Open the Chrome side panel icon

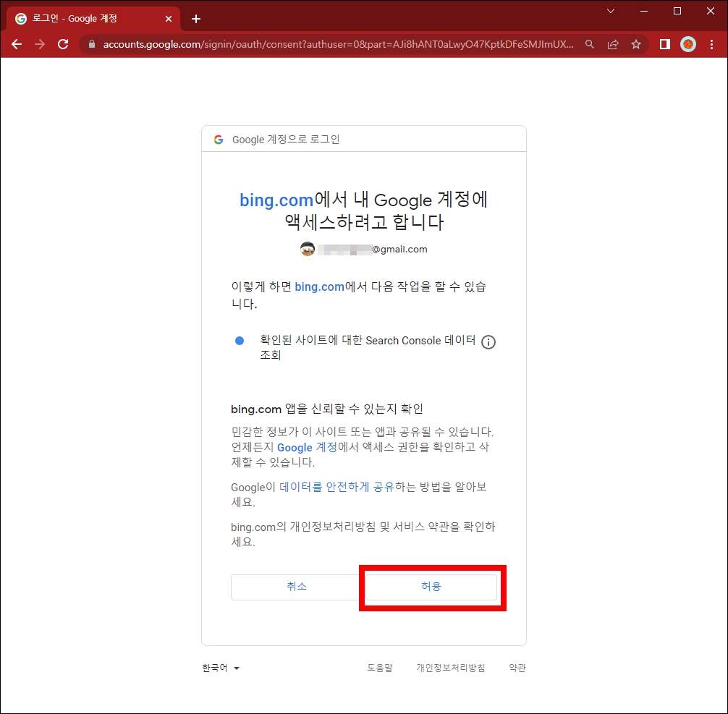(x=664, y=44)
